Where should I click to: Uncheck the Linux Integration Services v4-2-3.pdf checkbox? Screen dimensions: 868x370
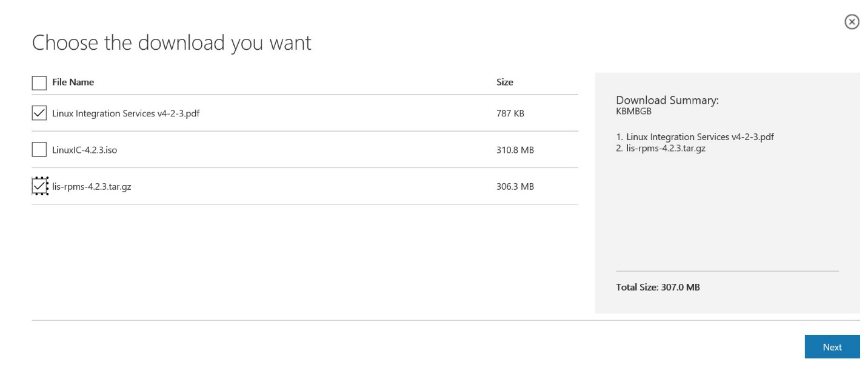(39, 113)
